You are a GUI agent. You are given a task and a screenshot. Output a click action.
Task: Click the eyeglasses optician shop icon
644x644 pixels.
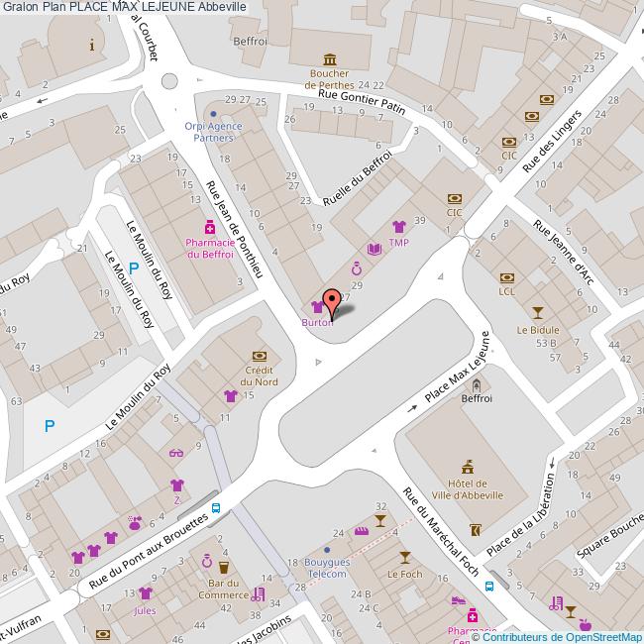[x=176, y=454]
